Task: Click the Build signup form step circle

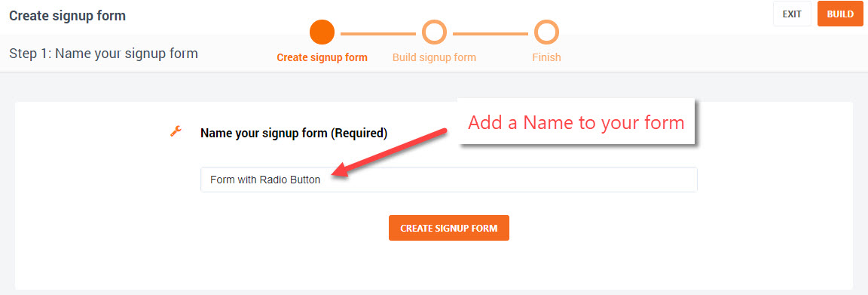Action: [434, 32]
